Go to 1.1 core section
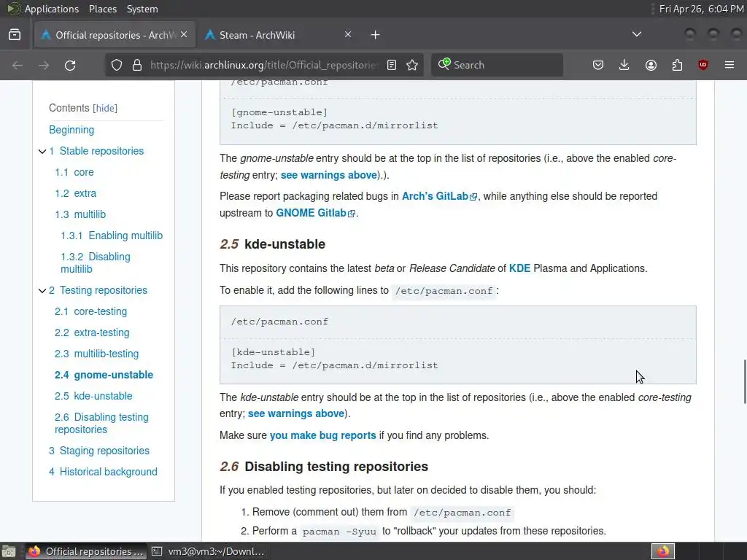 tap(74, 172)
